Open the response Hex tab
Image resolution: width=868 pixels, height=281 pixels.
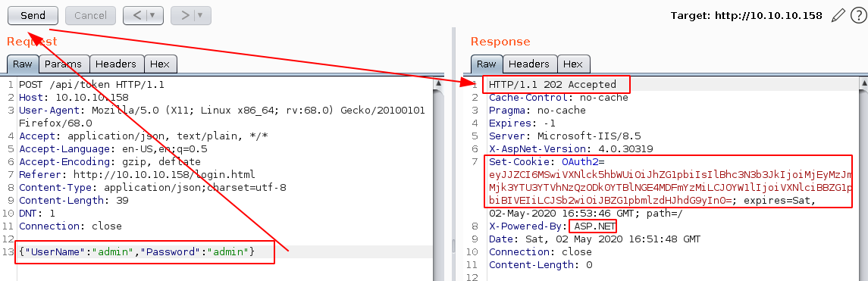(574, 64)
